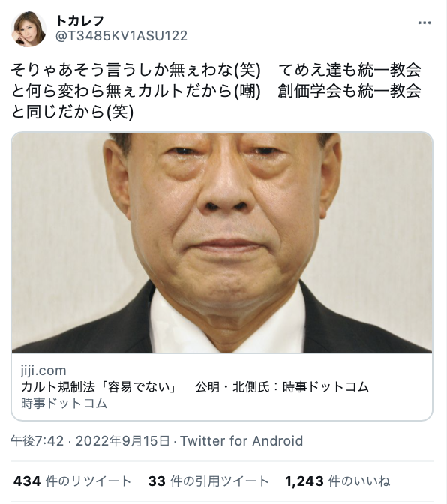Select the 時事ドットコム card description text
Image resolution: width=447 pixels, height=504 pixels.
(x=64, y=403)
